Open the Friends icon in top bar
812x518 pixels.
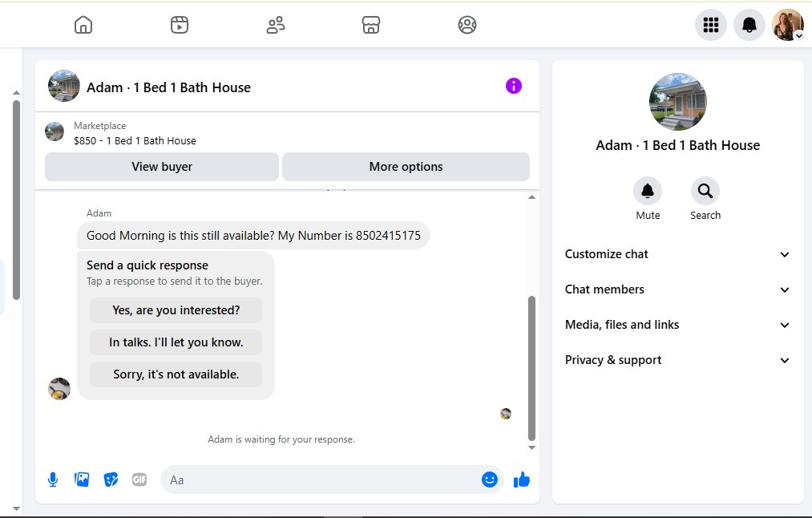tap(276, 25)
